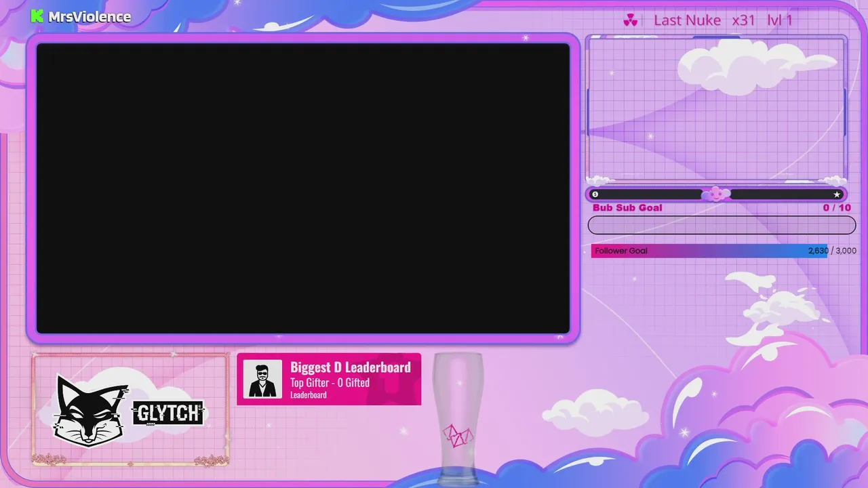Click the GLYTCH wordmark badge

coord(167,413)
